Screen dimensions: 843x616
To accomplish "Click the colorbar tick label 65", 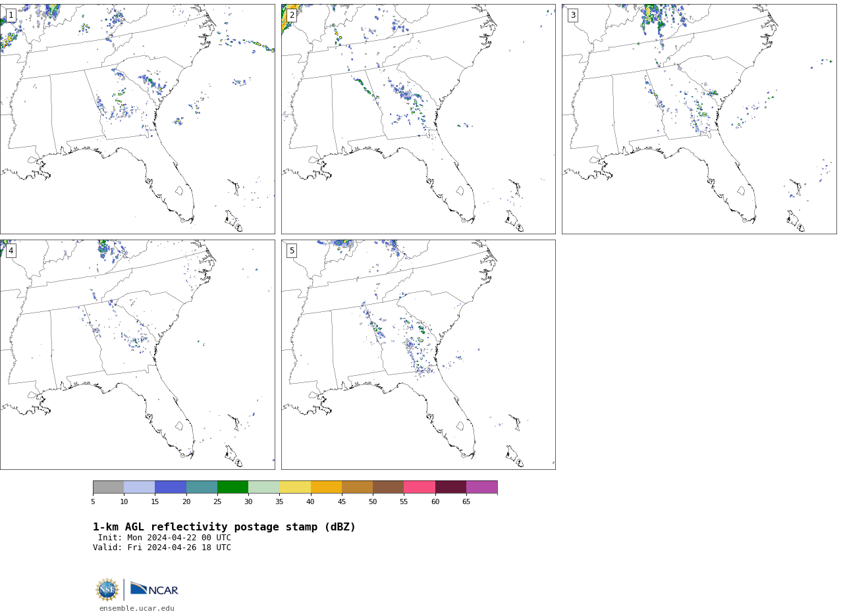I will point(466,502).
